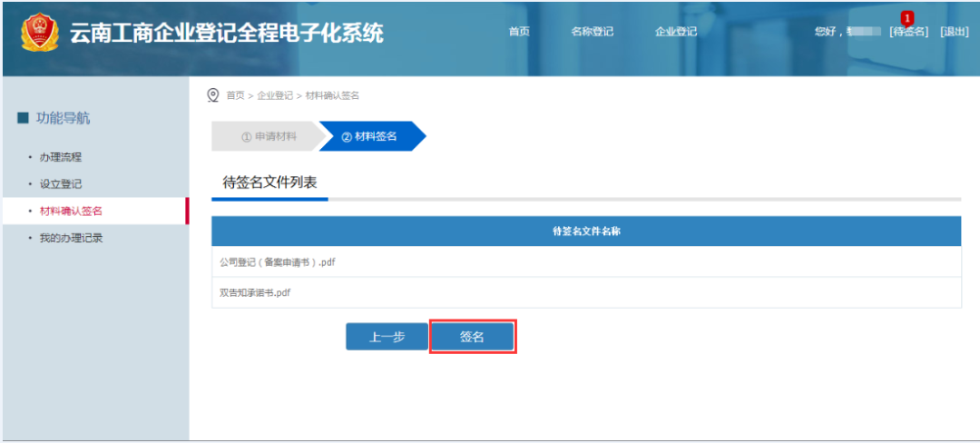Open 企业登记 menu item

676,32
